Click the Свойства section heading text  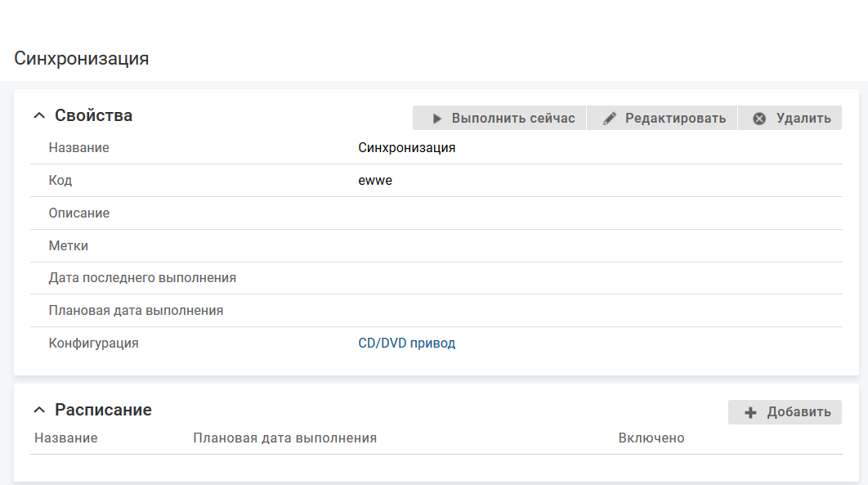tap(93, 116)
